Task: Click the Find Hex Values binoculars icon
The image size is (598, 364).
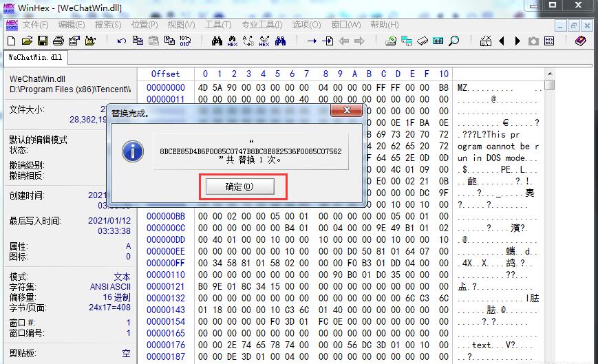Action: click(x=233, y=41)
